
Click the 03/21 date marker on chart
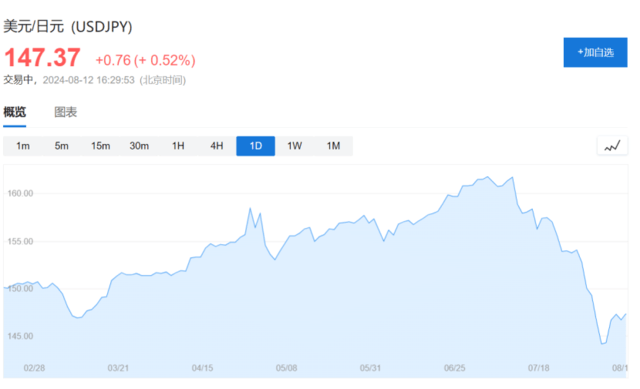pos(118,368)
